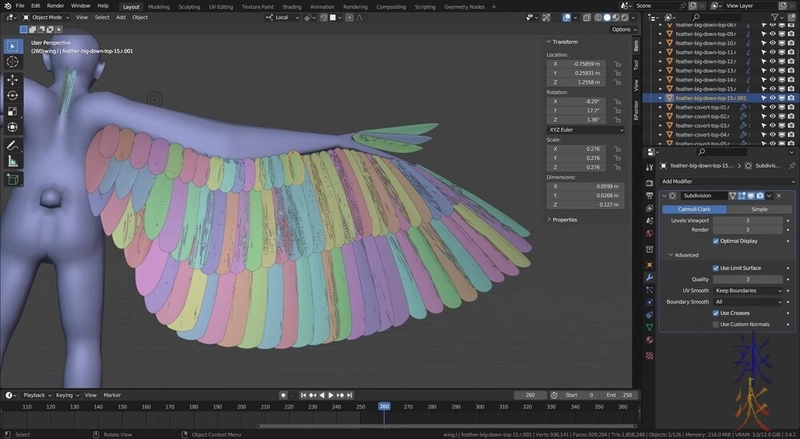
Task: Select the Cursor tool in the toolbar
Action: tap(12, 62)
